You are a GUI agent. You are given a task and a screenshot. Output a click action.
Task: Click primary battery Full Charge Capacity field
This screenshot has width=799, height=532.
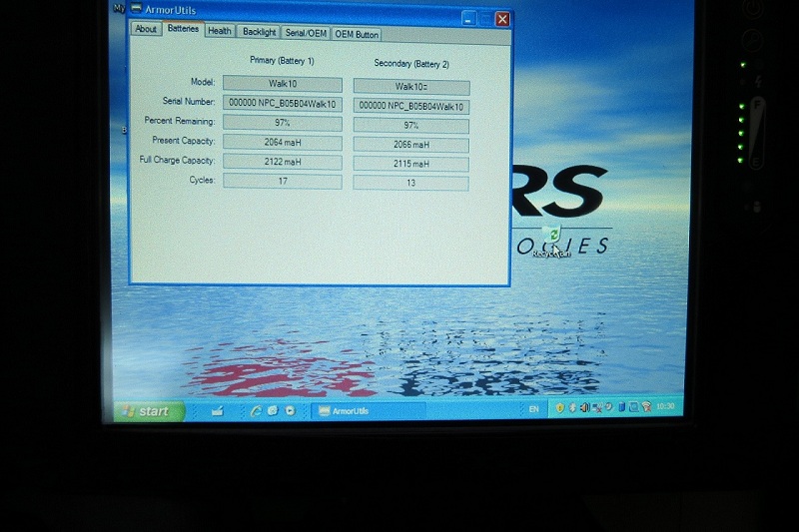282,162
